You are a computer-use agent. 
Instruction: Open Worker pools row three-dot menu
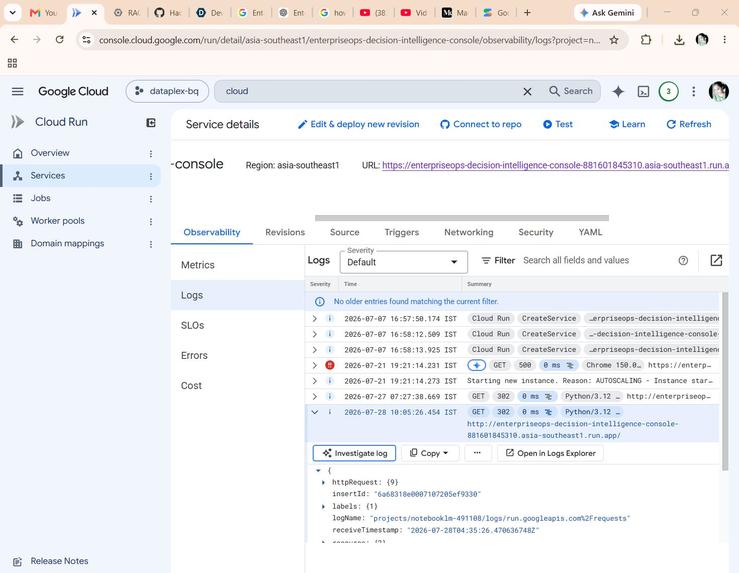pos(151,221)
